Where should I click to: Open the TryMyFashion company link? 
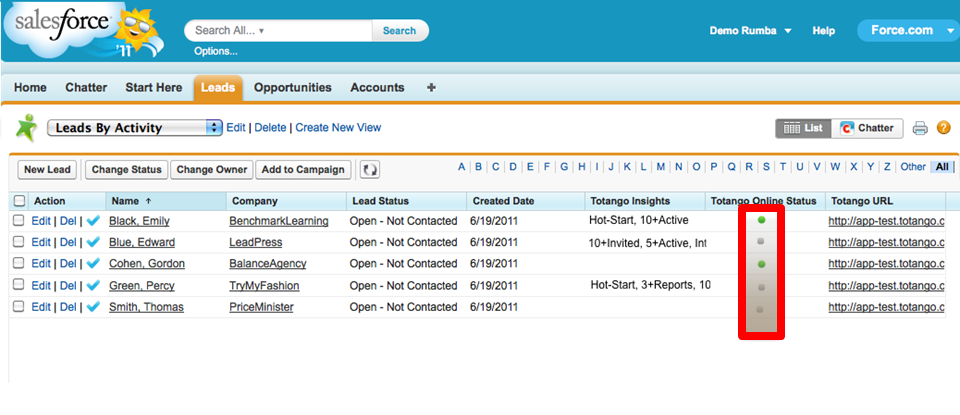[264, 286]
